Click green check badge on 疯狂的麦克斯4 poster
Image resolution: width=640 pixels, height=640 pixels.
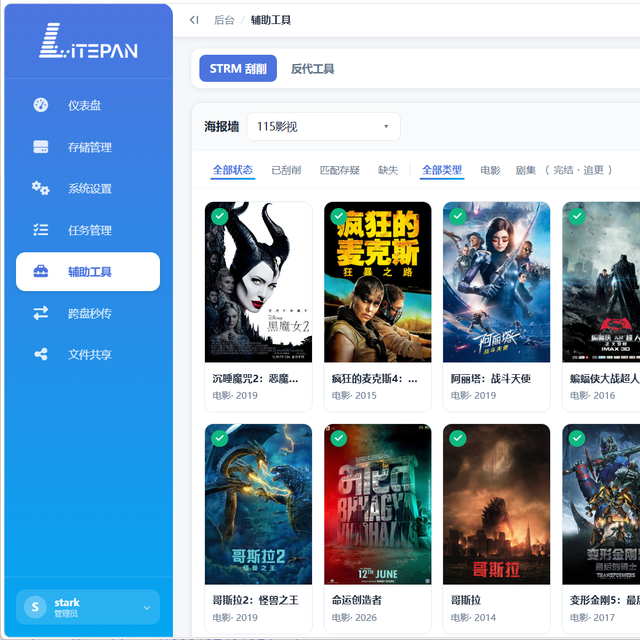[339, 216]
